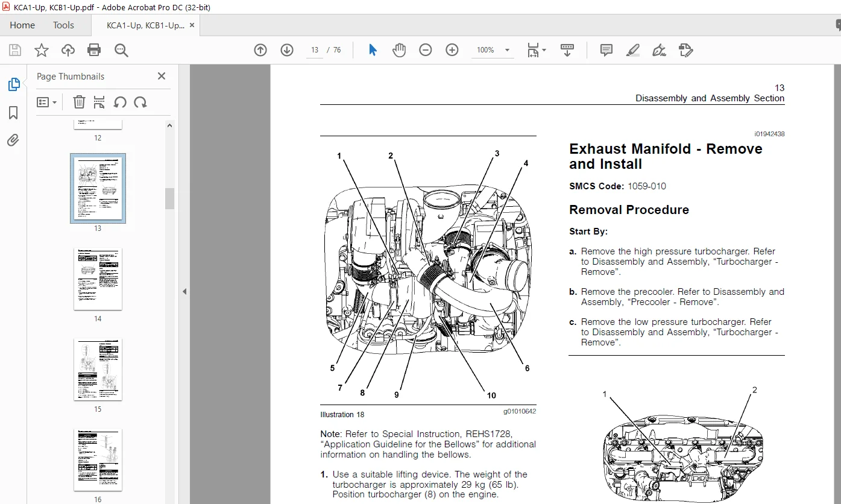The height and width of the screenshot is (504, 841).
Task: Close the Page Thumbnails panel
Action: (162, 76)
